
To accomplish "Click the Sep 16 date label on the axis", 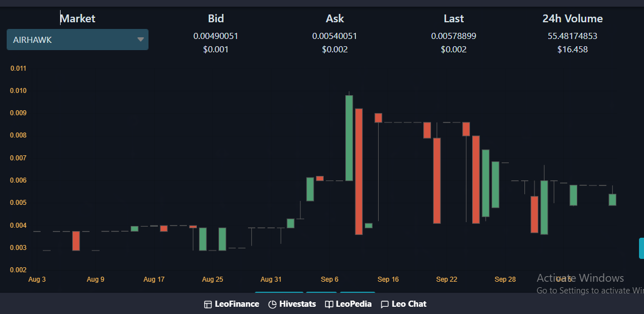I will [388, 279].
